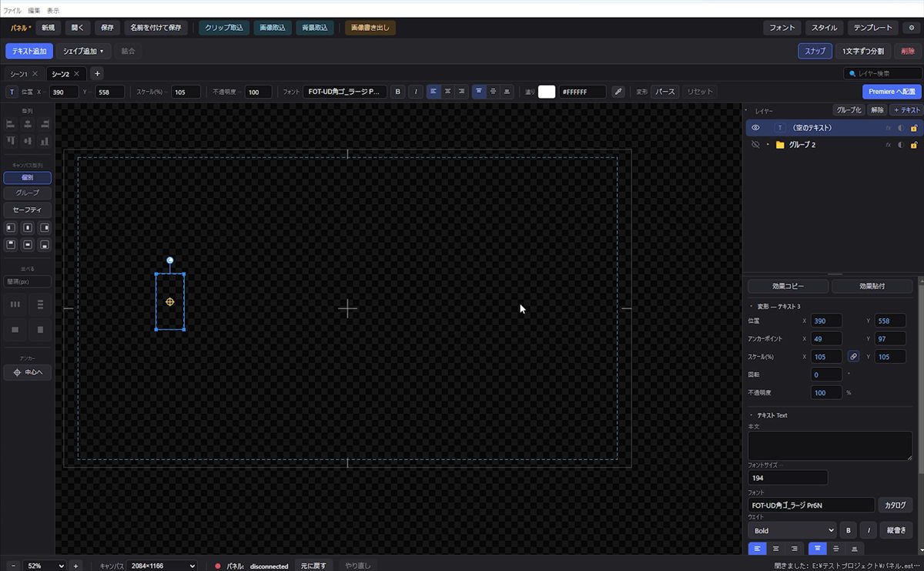Align objects top edges in 整列 panel
This screenshot has height=571, width=924.
(11, 141)
